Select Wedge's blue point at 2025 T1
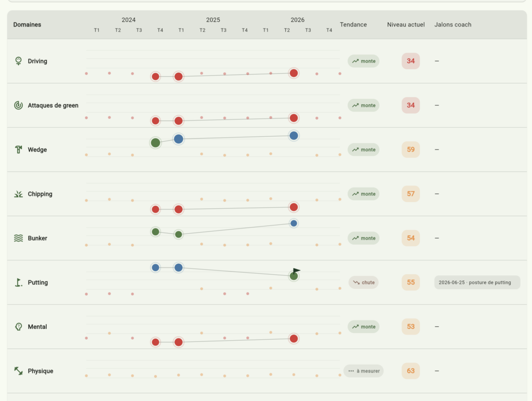Viewport: 532px width, 401px height. pos(179,139)
